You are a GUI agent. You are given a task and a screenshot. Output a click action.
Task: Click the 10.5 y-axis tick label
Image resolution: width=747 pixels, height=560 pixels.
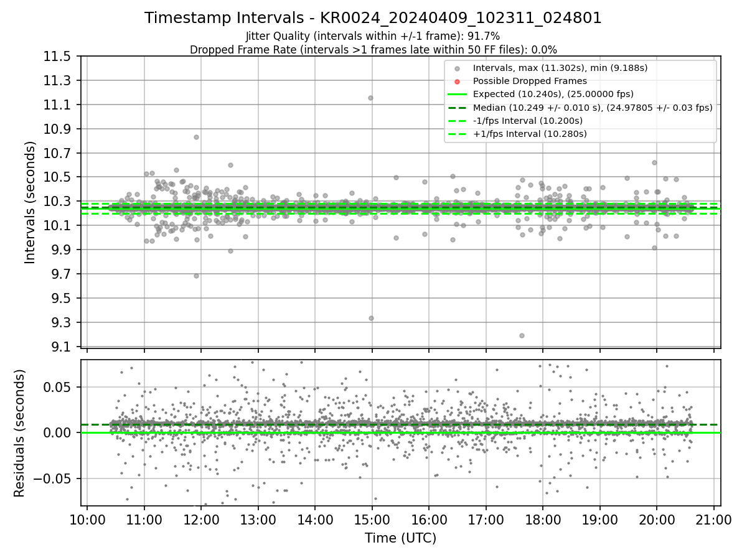point(58,177)
